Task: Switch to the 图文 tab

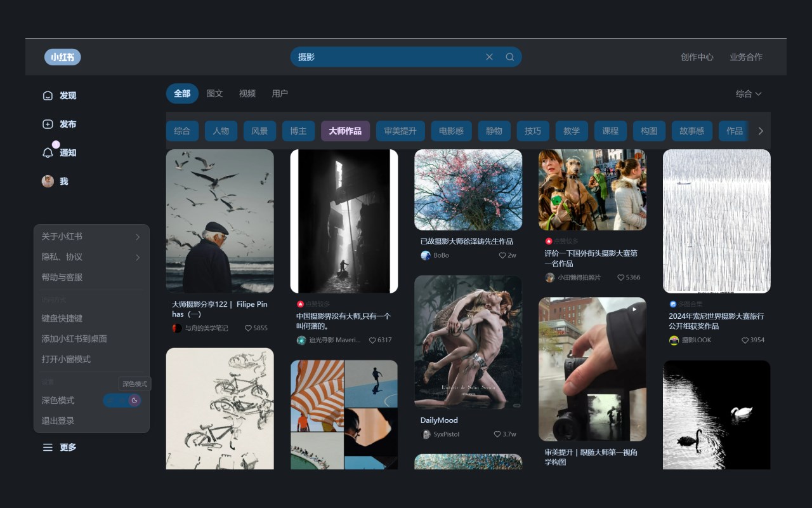Action: tap(215, 93)
